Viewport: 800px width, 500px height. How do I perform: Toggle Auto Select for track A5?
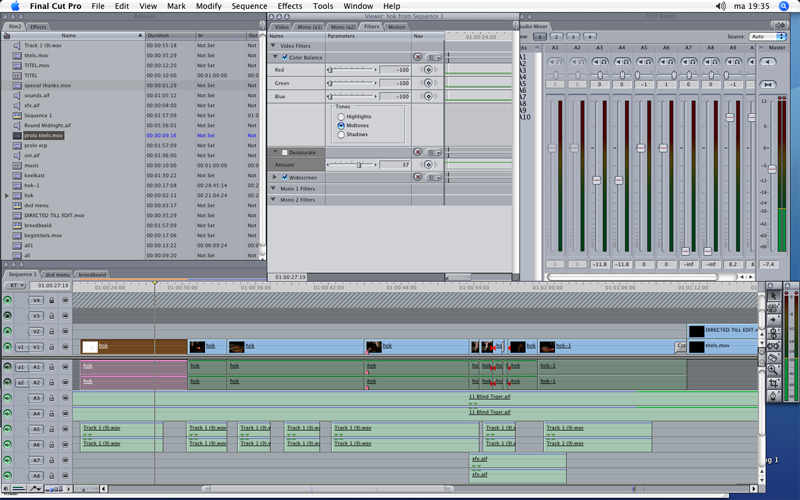pyautogui.click(x=65, y=430)
